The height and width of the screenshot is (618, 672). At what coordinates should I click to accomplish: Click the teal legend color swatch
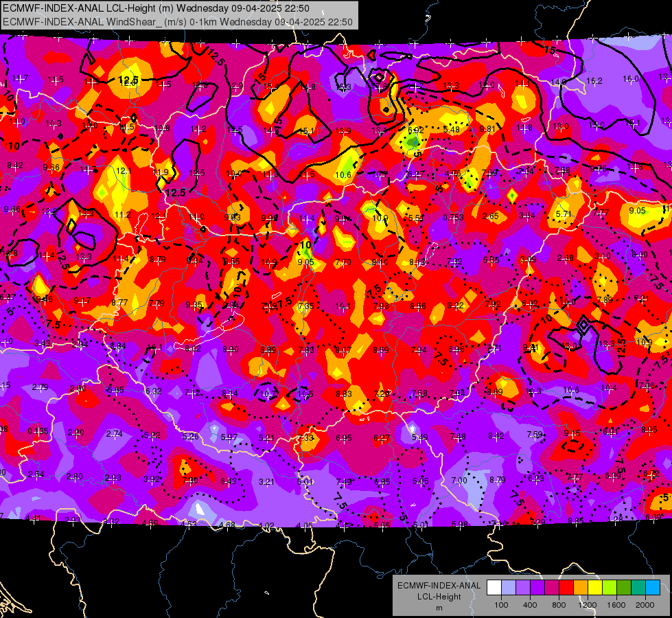click(x=638, y=587)
